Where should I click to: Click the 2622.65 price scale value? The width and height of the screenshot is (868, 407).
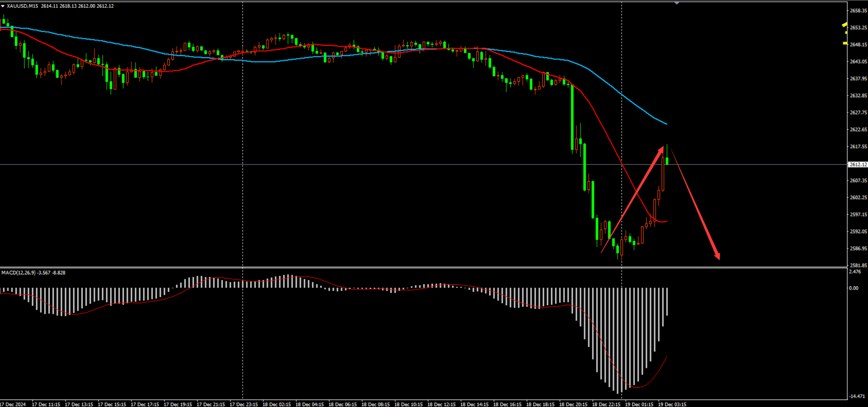pyautogui.click(x=859, y=129)
